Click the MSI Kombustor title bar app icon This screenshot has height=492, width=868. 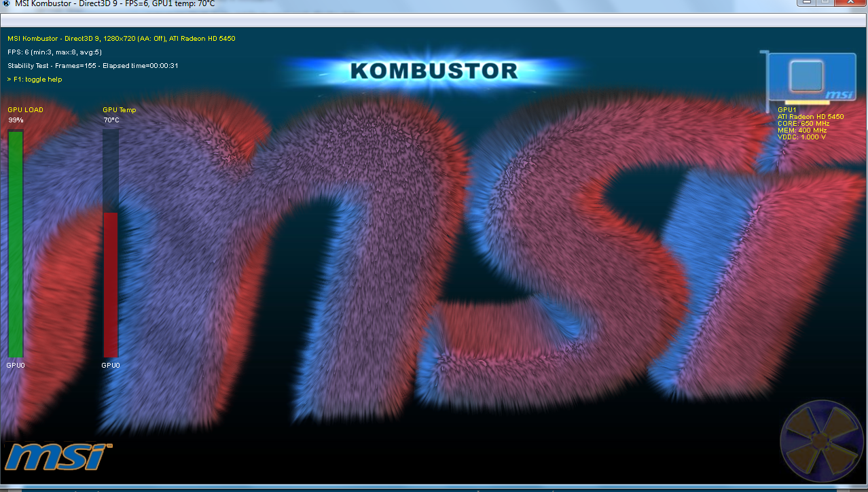tap(7, 4)
